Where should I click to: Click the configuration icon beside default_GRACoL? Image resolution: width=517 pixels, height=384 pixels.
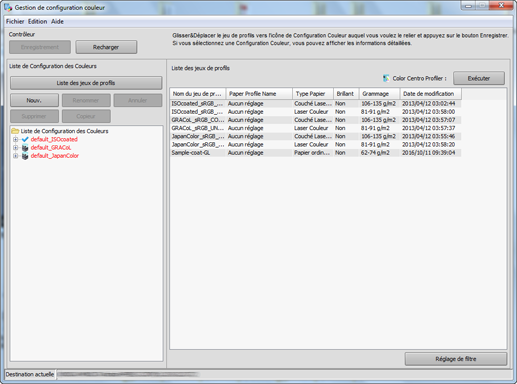point(25,148)
